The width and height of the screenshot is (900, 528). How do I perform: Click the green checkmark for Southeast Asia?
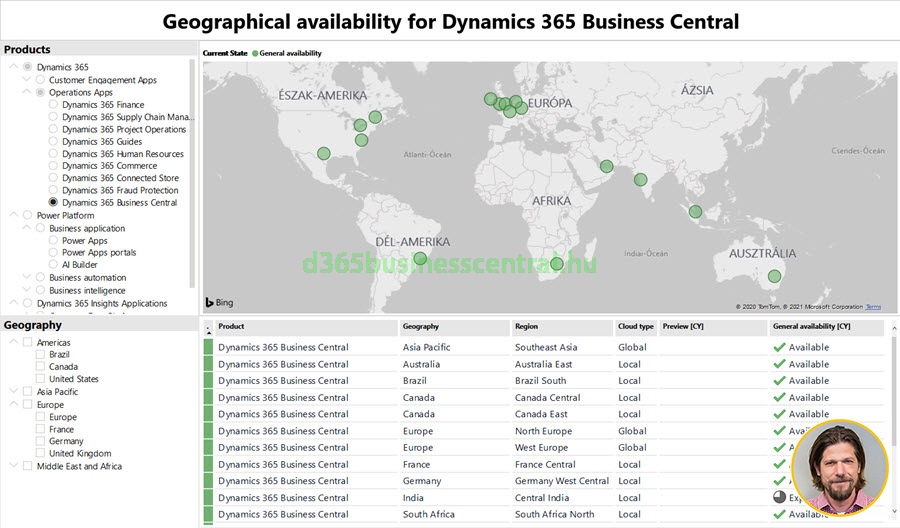pyautogui.click(x=779, y=348)
